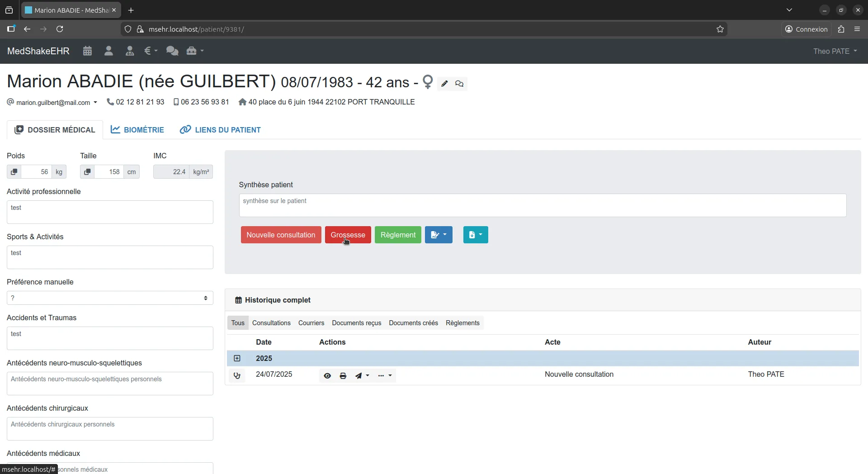Click the patients icon in navbar
The width and height of the screenshot is (868, 474).
[108, 51]
